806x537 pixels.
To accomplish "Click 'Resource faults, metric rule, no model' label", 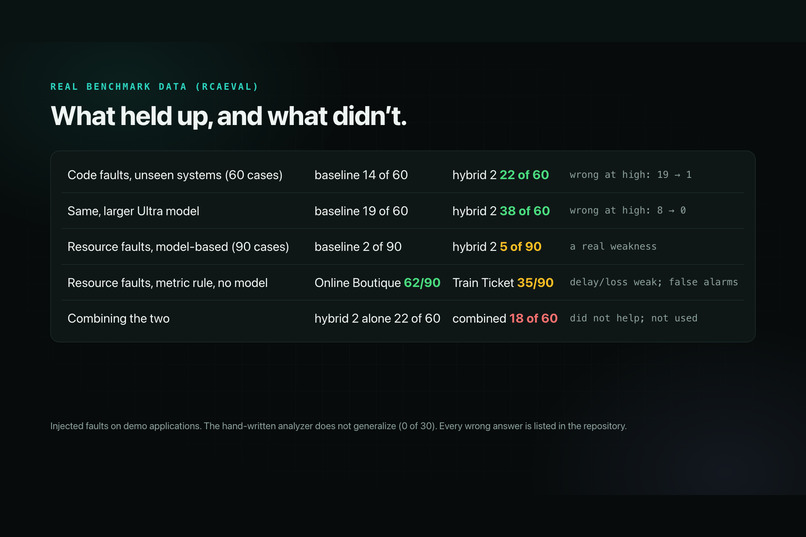I will [x=168, y=283].
